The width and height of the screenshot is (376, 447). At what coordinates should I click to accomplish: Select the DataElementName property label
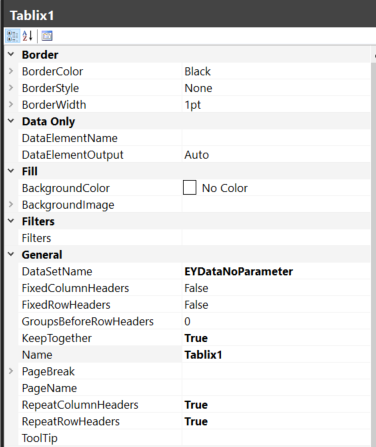[x=70, y=138]
